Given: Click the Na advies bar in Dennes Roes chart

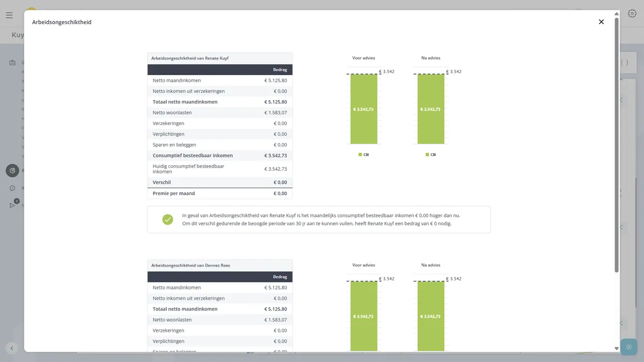Looking at the screenshot, I should [x=431, y=316].
